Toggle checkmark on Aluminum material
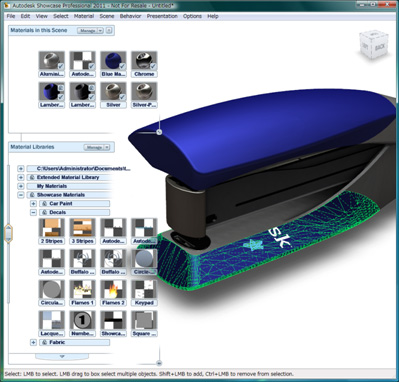Image resolution: width=399 pixels, height=382 pixels. click(60, 66)
